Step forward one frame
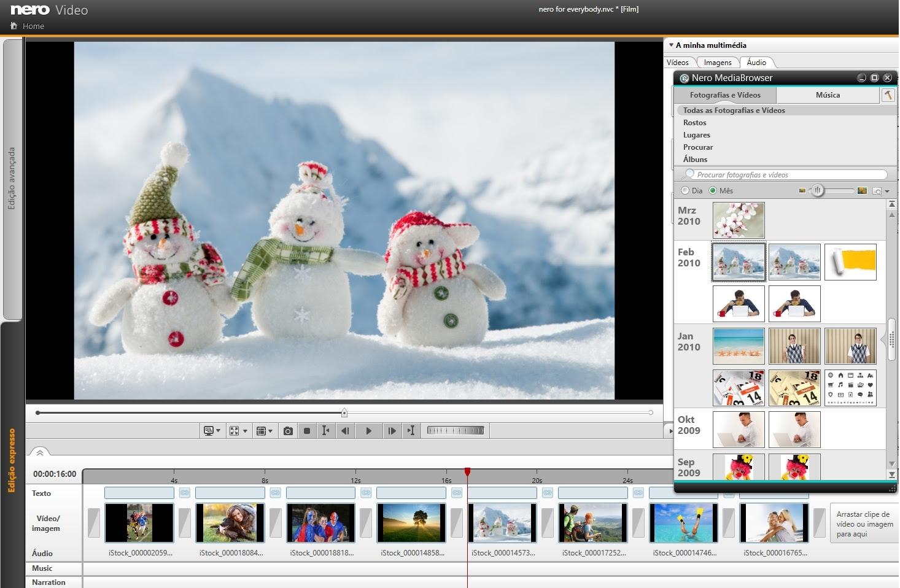Screen dimensions: 900x588 392,431
